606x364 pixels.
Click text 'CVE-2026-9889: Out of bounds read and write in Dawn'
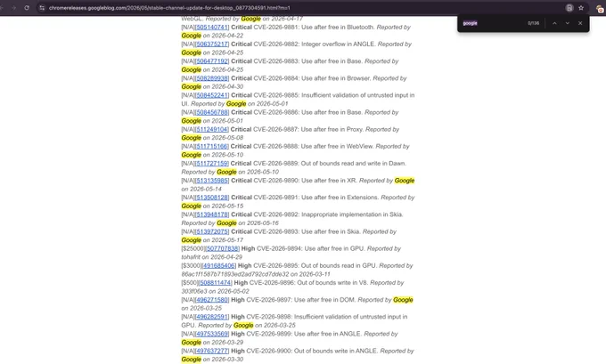(x=329, y=163)
